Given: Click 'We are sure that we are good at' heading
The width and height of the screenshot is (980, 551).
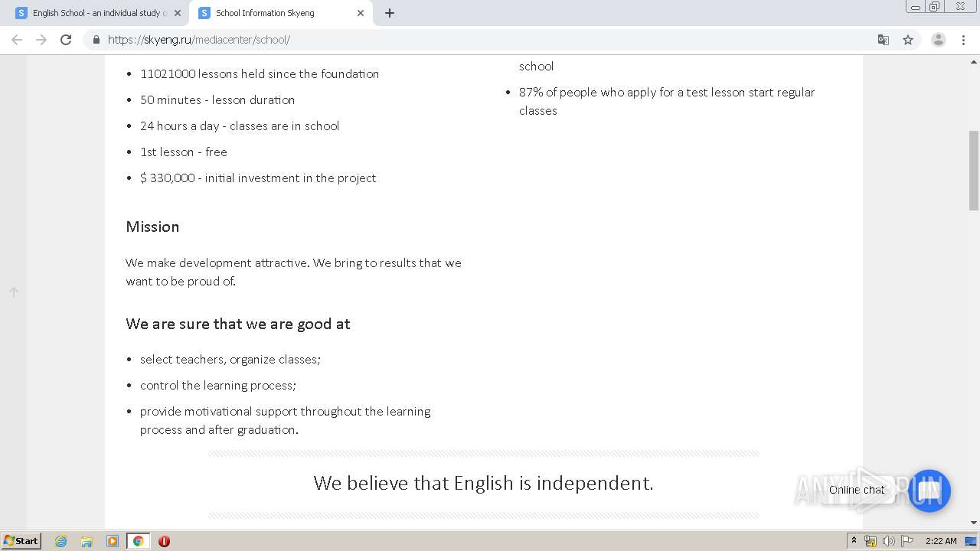Looking at the screenshot, I should [x=238, y=324].
